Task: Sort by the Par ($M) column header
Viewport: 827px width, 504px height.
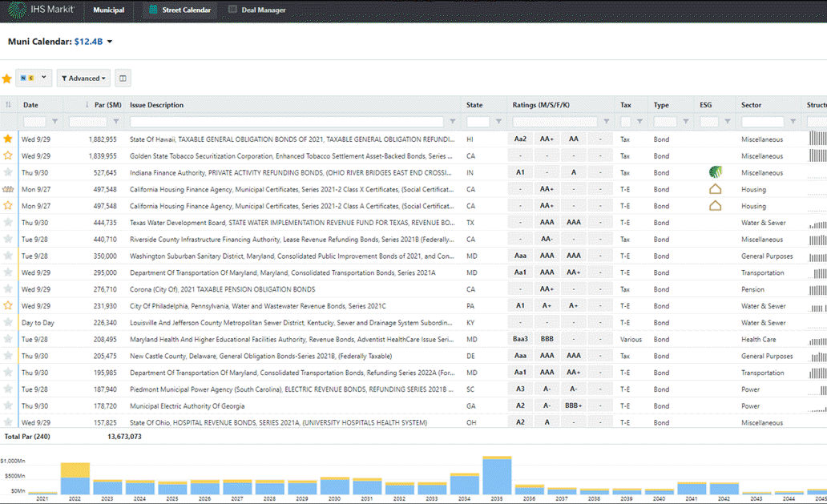Action: [107, 105]
